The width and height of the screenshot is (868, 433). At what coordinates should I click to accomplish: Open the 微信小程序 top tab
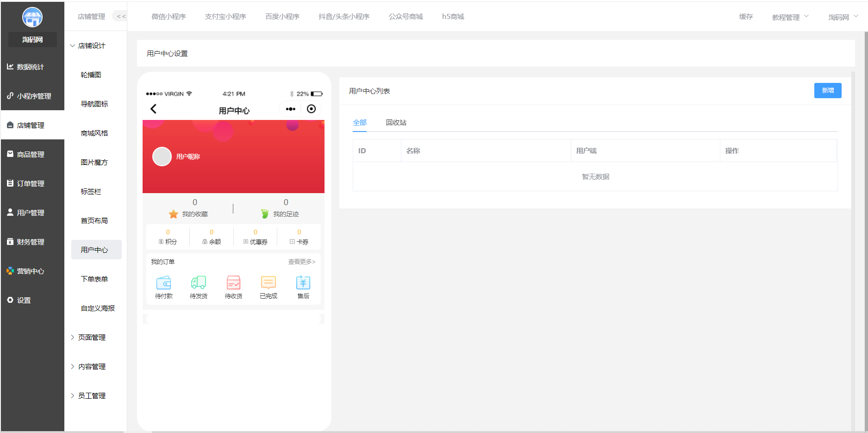pos(169,17)
